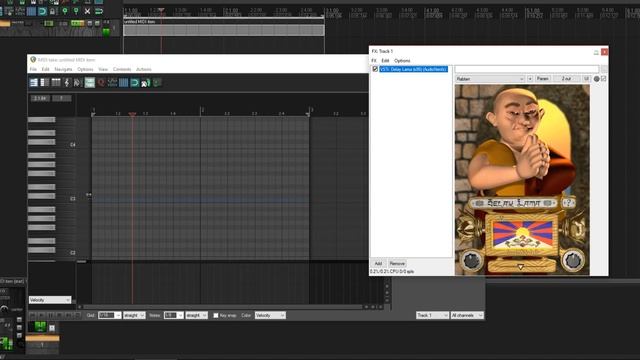
Task: Click the Delay Lama name banner
Action: (514, 202)
